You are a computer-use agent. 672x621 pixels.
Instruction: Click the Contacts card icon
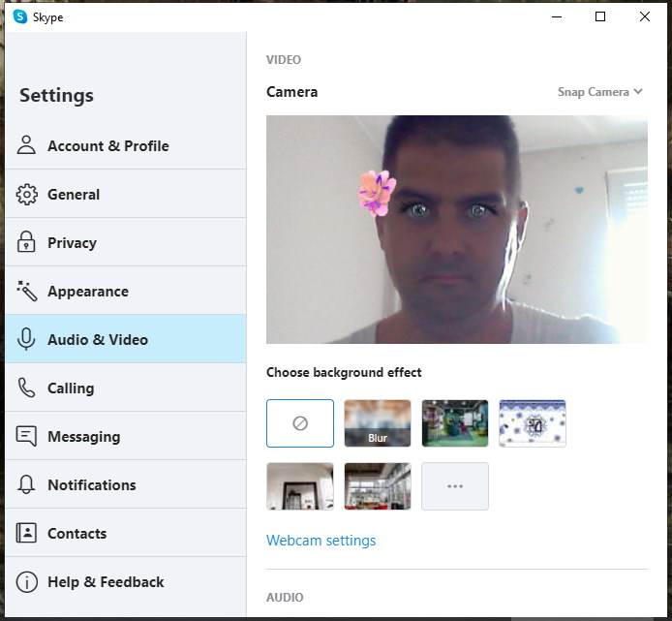coord(27,533)
